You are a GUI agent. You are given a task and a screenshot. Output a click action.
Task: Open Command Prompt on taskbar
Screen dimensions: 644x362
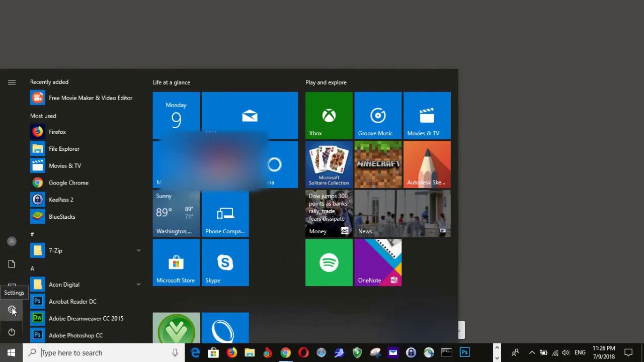coord(446,353)
